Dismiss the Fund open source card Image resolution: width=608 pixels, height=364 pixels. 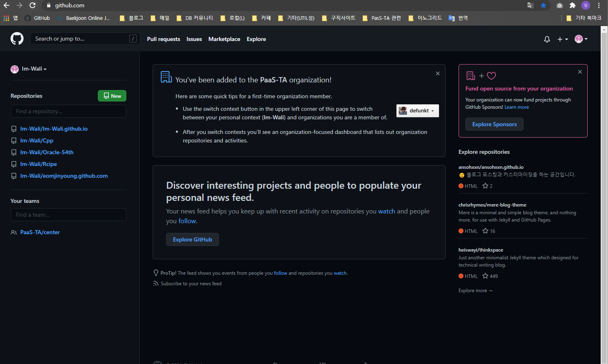580,72
